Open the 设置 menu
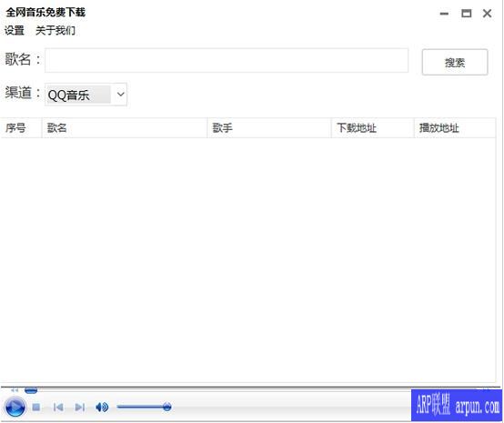The image size is (504, 423). pos(15,31)
